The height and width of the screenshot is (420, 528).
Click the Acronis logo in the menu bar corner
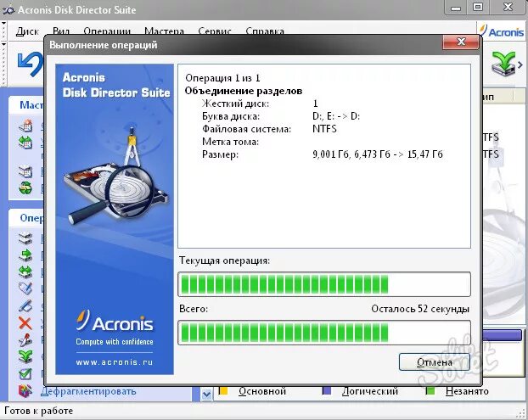(502, 31)
